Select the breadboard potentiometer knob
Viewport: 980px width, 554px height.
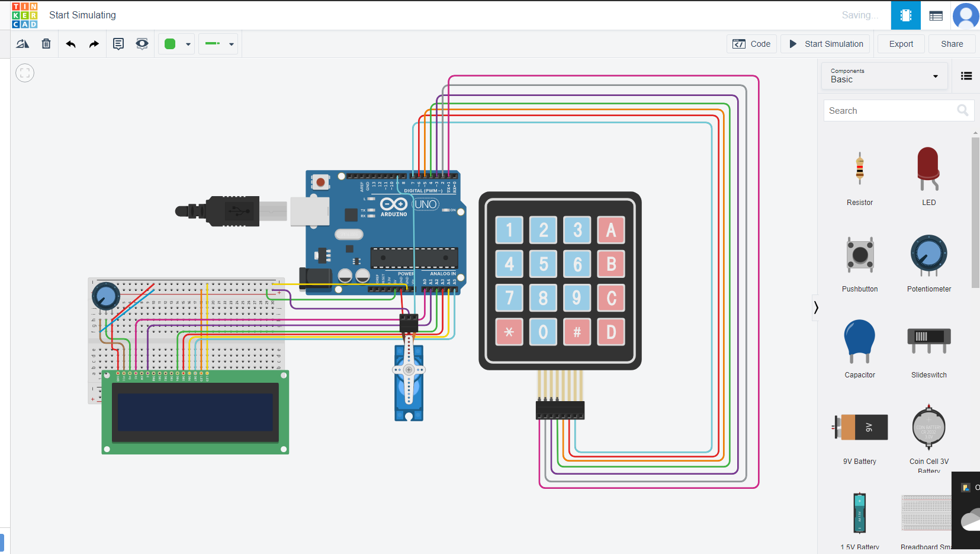point(106,296)
